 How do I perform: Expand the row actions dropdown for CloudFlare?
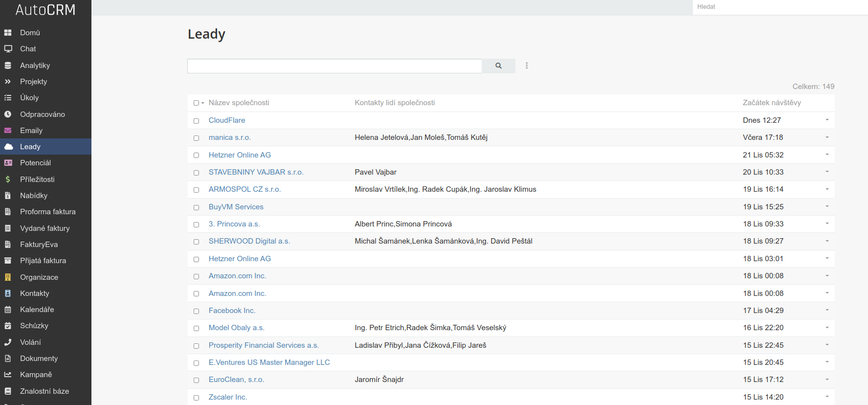click(827, 120)
